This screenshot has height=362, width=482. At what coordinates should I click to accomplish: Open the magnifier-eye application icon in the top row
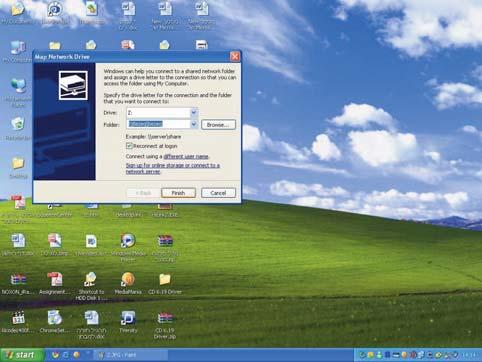54,9
